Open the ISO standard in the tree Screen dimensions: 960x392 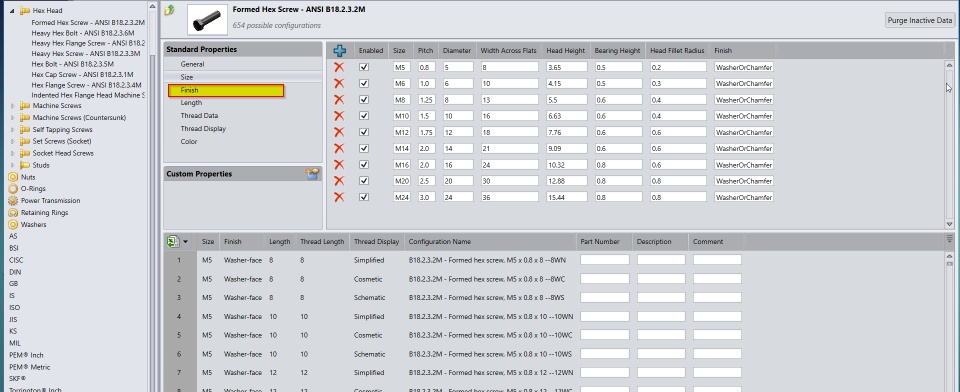tap(14, 307)
